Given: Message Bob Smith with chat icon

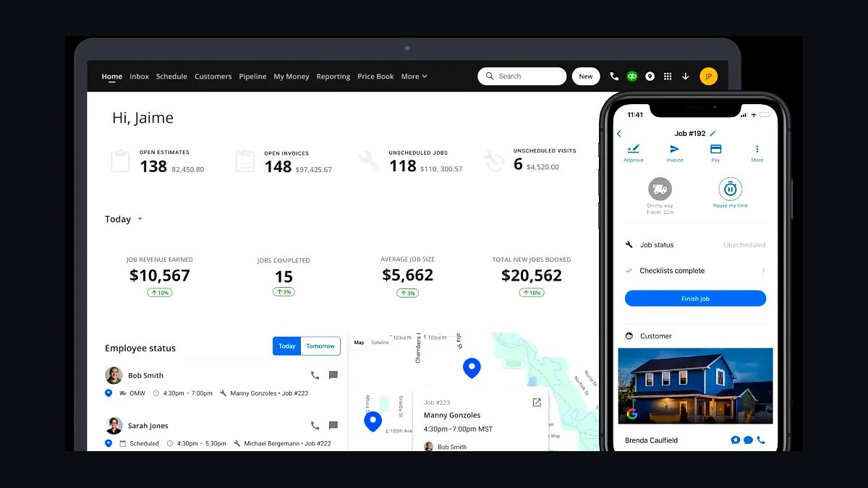Looking at the screenshot, I should 333,375.
